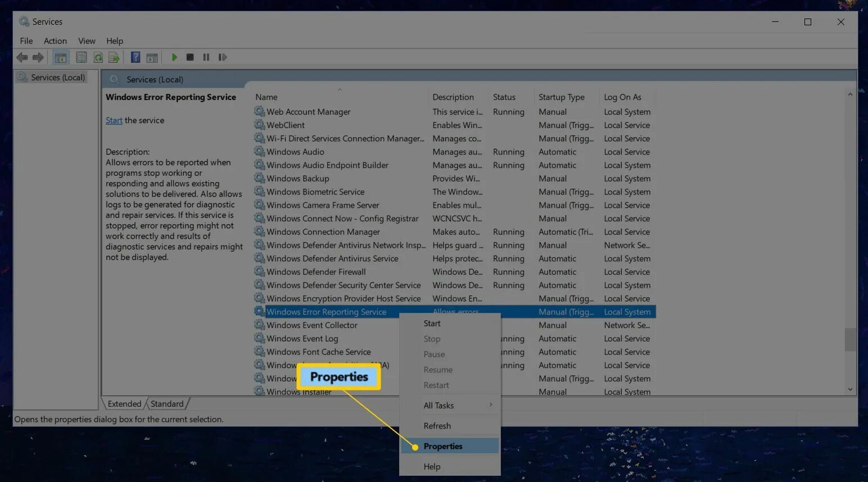Choose Pause in the context menu

[x=450, y=354]
